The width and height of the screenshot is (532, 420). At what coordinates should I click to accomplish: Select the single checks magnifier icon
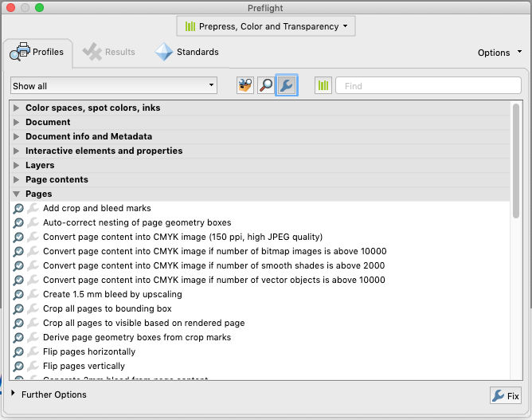coord(266,85)
